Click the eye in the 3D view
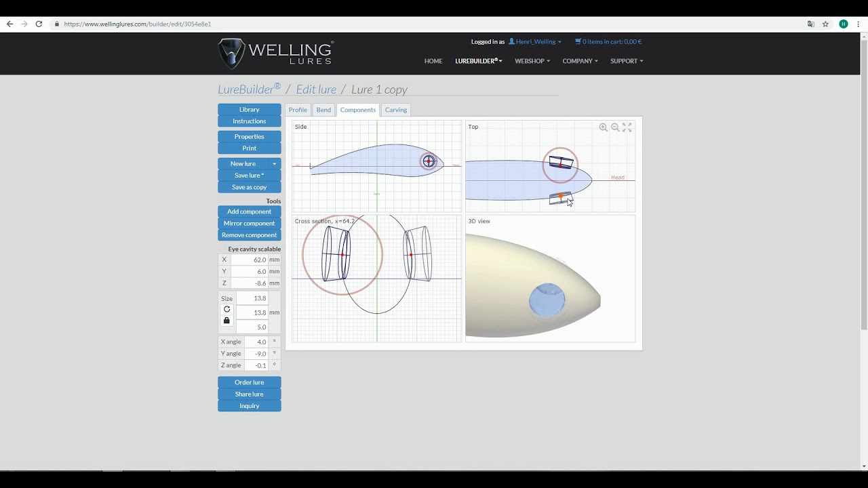868x488 pixels. pyautogui.click(x=547, y=300)
